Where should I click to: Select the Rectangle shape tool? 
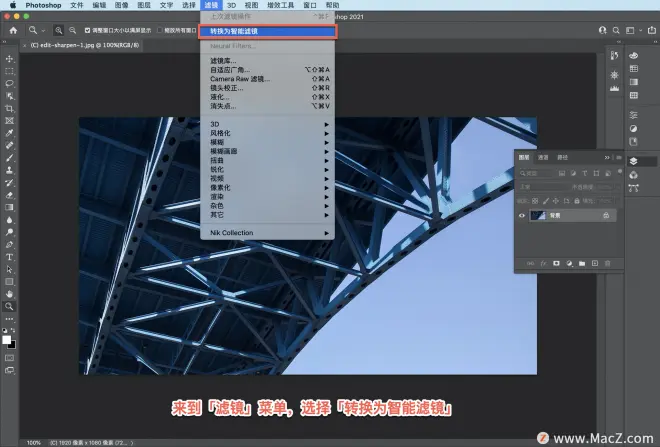click(9, 282)
